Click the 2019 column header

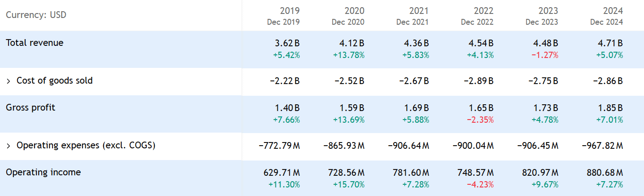tap(289, 11)
